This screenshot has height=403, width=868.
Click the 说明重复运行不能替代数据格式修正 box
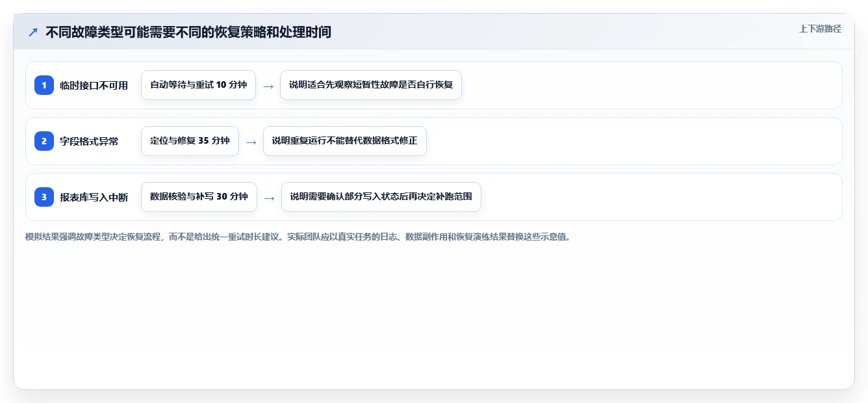pos(345,141)
